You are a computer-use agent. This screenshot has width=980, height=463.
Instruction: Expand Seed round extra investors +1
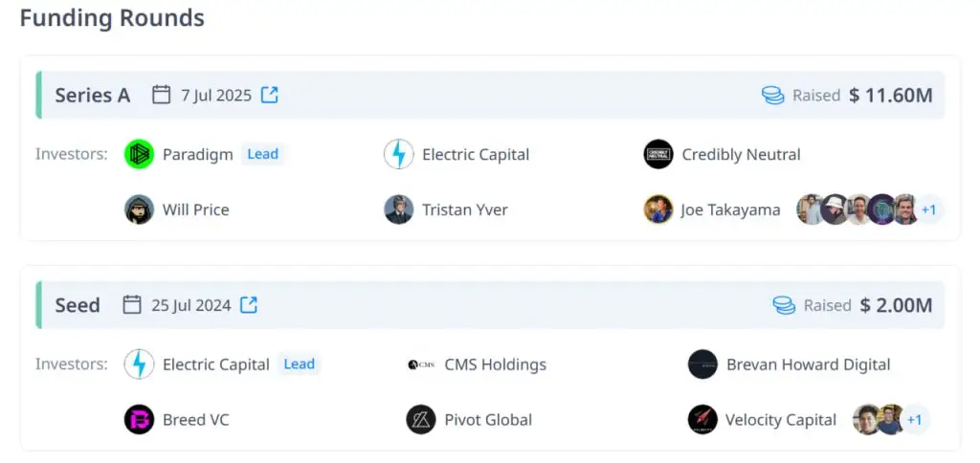[x=914, y=419]
